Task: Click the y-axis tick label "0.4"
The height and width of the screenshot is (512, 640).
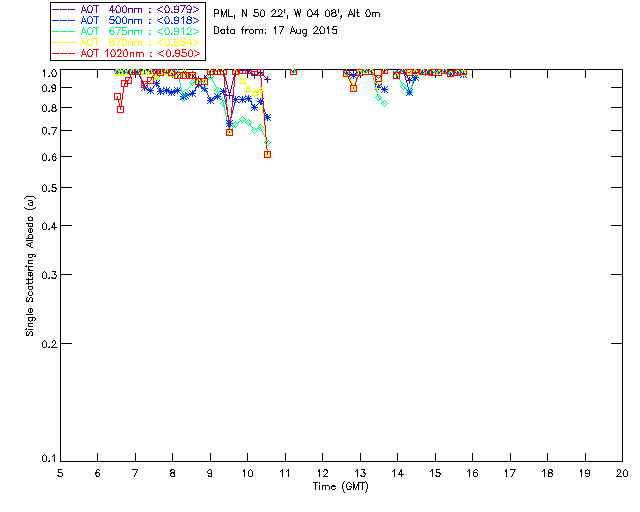Action: tap(49, 226)
